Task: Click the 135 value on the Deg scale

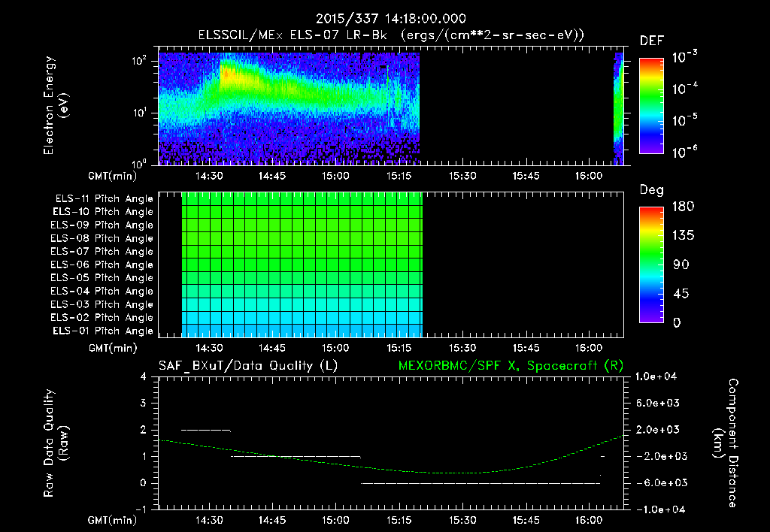Action: point(683,236)
